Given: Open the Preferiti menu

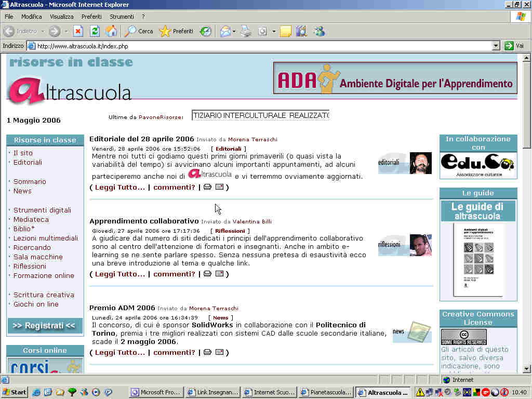Looking at the screenshot, I should coord(91,17).
